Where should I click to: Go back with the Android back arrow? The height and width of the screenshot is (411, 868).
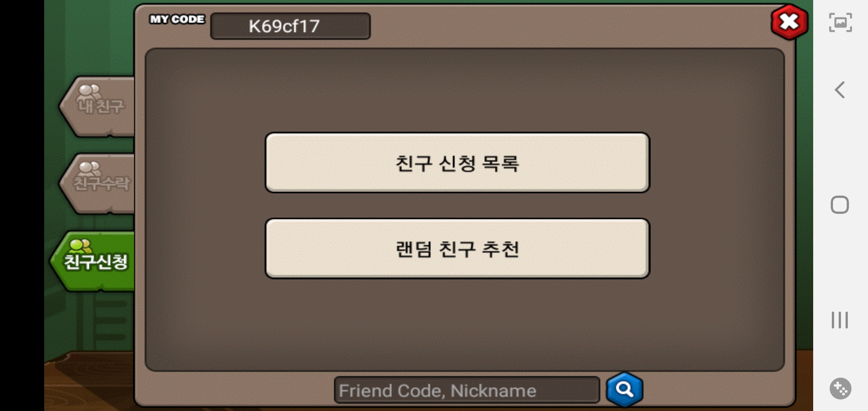click(840, 90)
